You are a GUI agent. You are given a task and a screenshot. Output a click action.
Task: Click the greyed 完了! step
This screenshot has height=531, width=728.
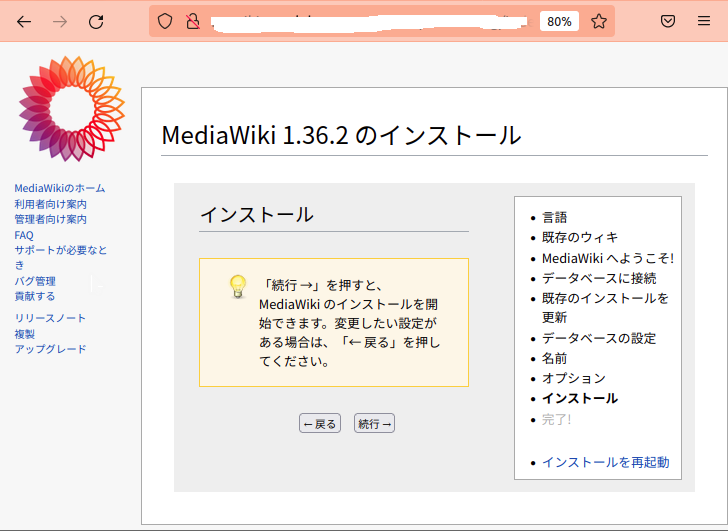pos(556,420)
